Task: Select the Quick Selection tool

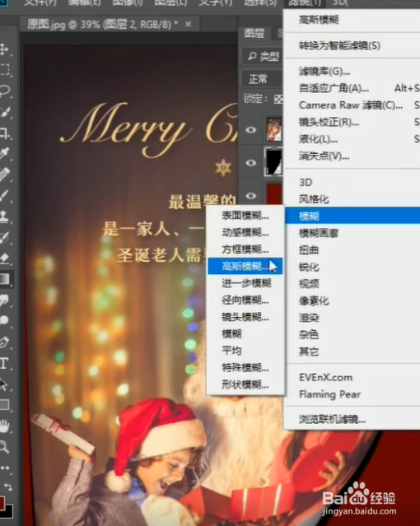Action: (5, 111)
